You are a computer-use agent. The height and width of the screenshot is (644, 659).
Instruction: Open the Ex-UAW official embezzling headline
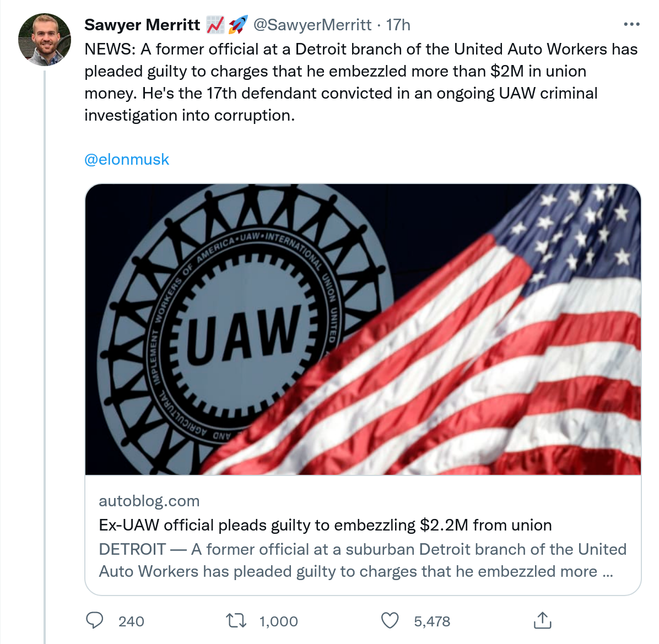325,525
